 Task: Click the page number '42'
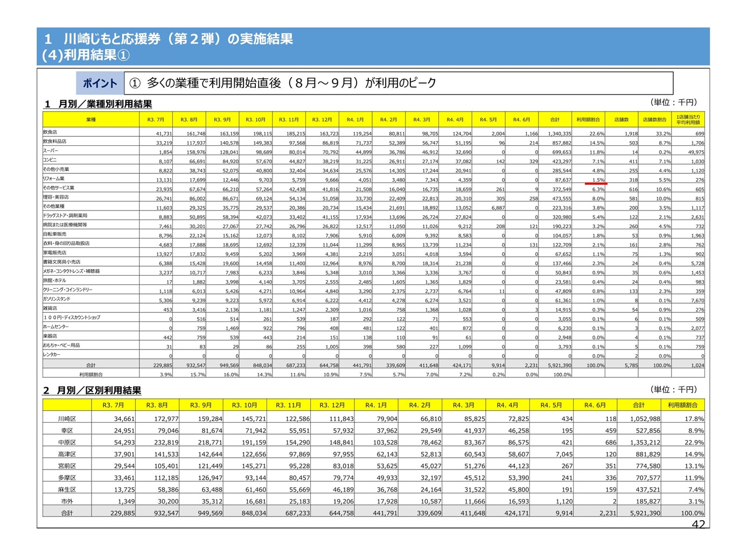(697, 524)
